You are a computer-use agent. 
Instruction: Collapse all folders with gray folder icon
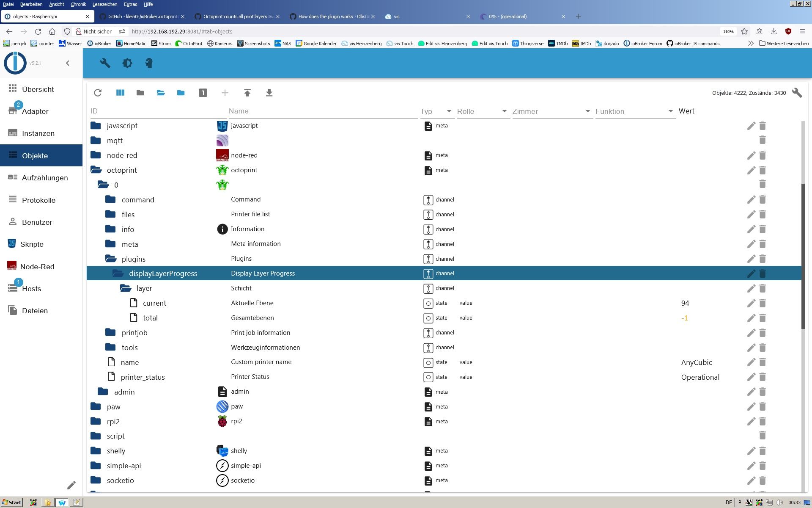140,93
